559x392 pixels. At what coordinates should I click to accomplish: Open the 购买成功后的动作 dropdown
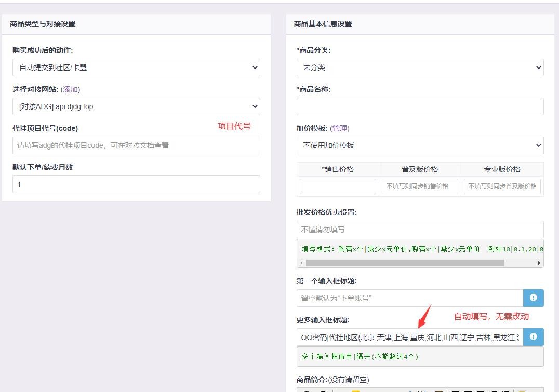click(136, 67)
